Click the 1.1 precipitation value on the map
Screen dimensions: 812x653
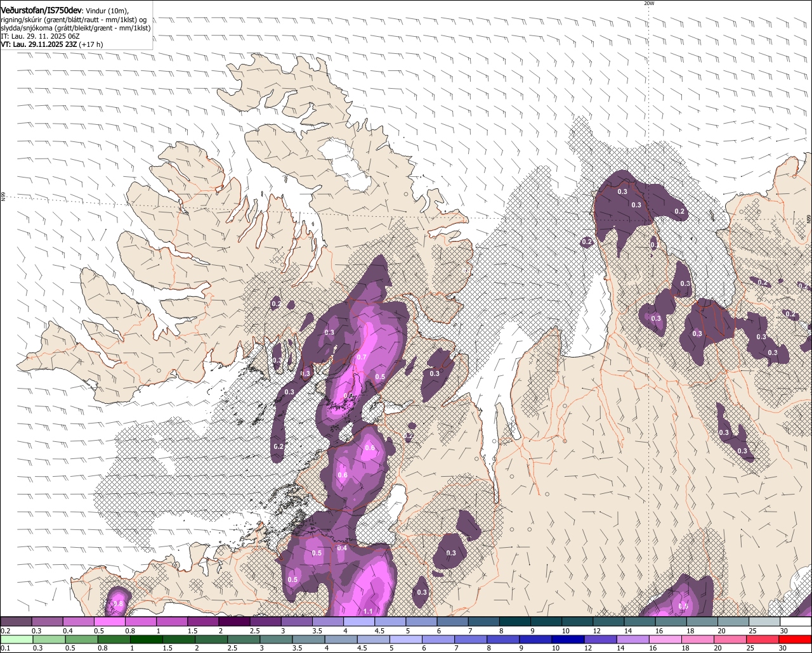[x=368, y=611]
